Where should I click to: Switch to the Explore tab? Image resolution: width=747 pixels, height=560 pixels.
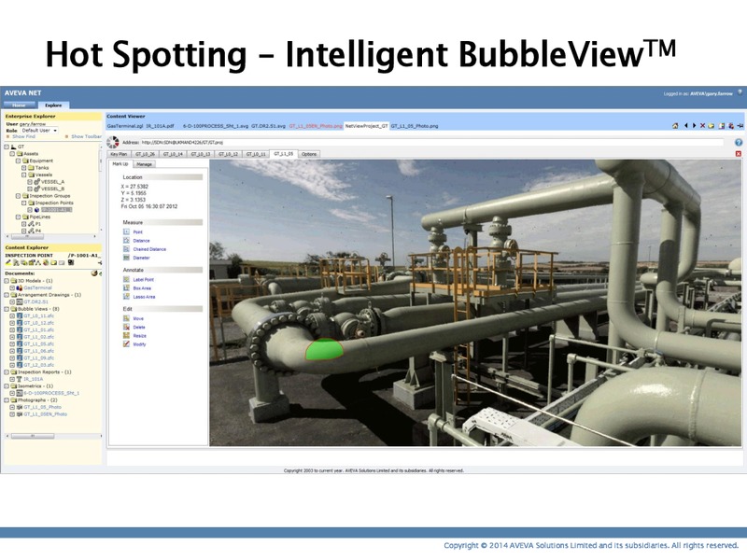pos(53,105)
